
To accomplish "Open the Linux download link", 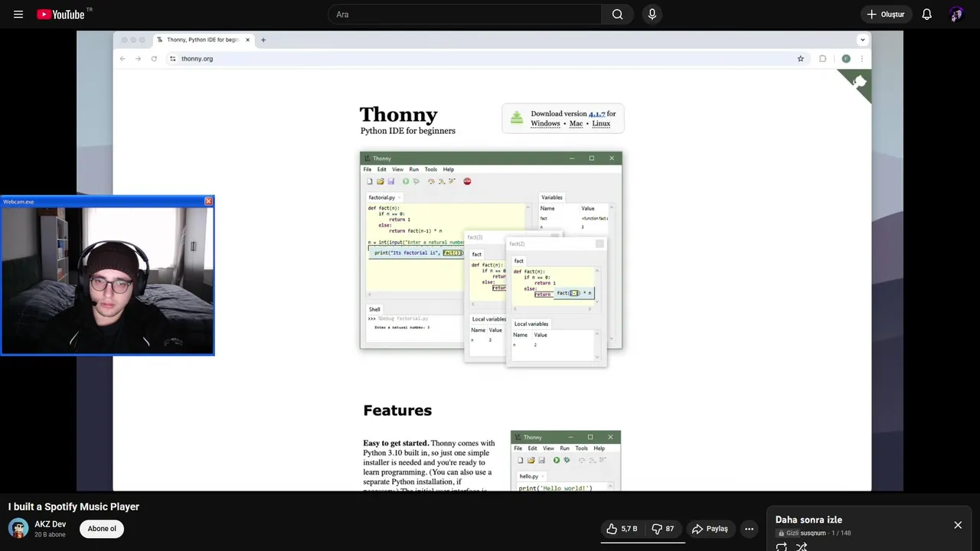I will click(x=601, y=123).
